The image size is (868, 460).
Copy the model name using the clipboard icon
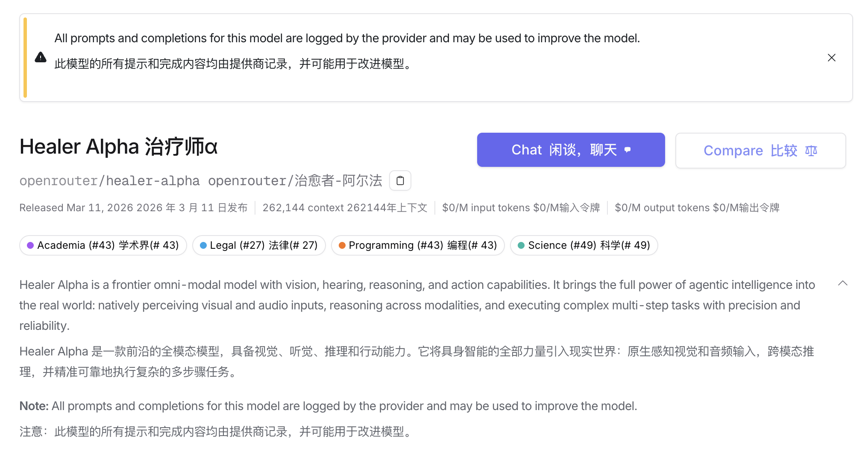(x=400, y=181)
